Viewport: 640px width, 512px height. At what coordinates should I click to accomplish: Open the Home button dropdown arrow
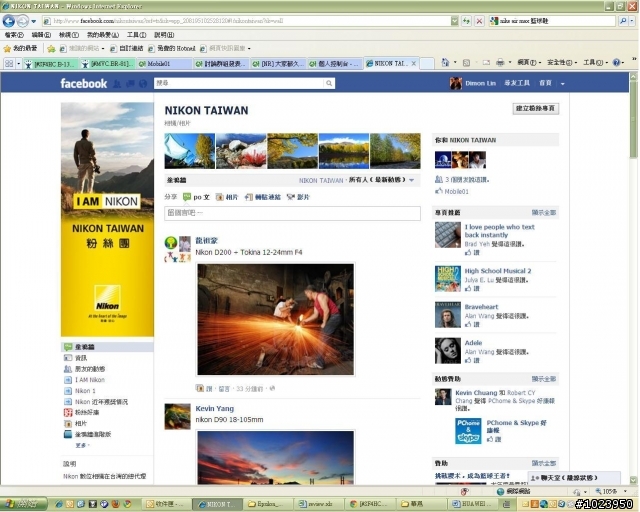point(455,62)
